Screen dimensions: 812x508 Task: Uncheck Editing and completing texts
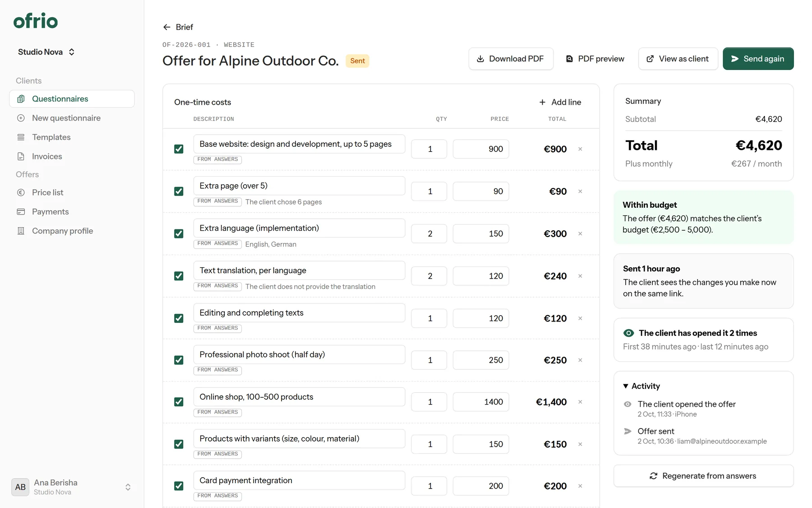(179, 318)
